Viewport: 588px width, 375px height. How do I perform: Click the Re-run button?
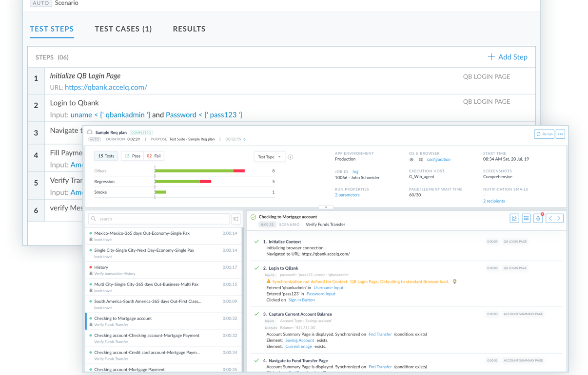[x=544, y=134]
